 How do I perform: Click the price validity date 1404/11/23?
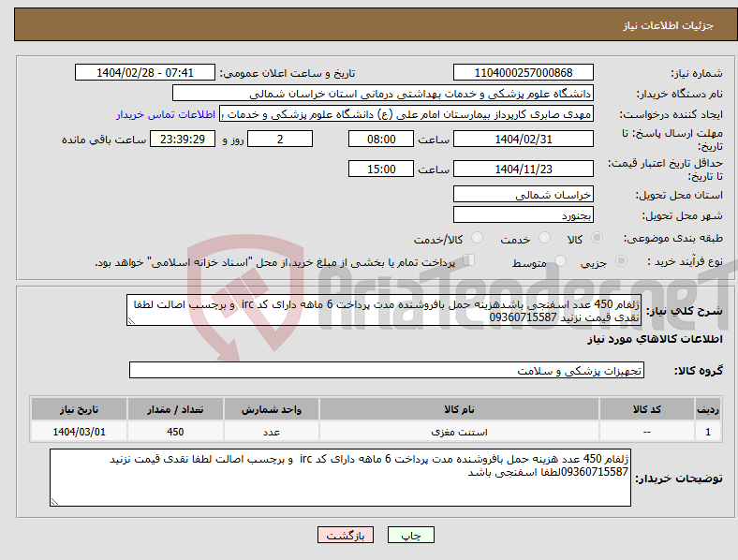pyautogui.click(x=523, y=169)
